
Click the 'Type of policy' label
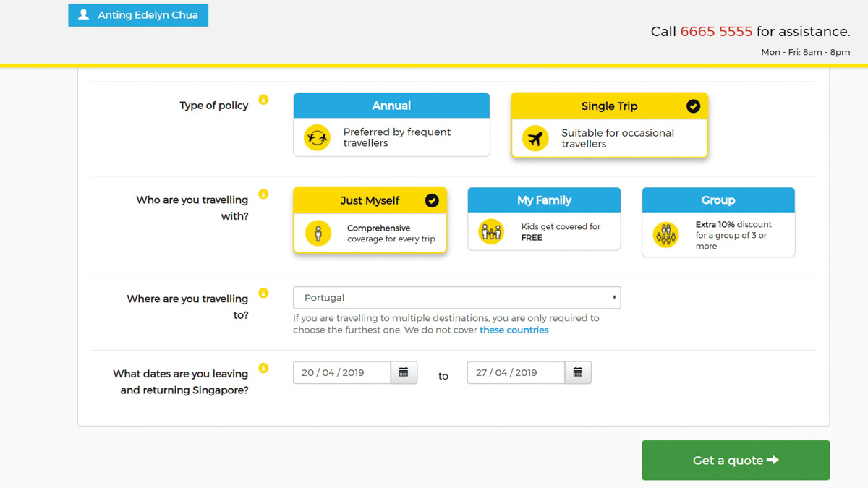pyautogui.click(x=213, y=106)
